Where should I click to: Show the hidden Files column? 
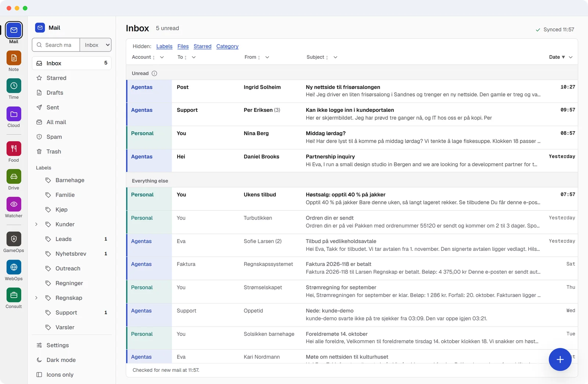(183, 46)
